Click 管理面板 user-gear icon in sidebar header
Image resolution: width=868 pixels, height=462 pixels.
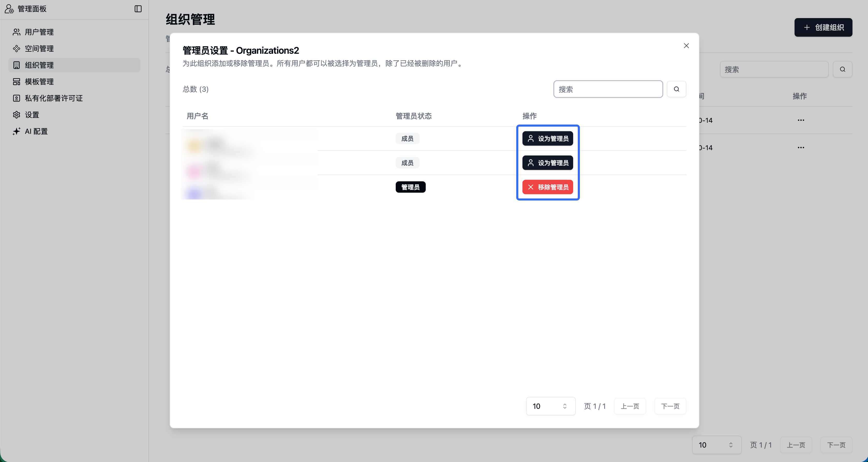point(9,9)
